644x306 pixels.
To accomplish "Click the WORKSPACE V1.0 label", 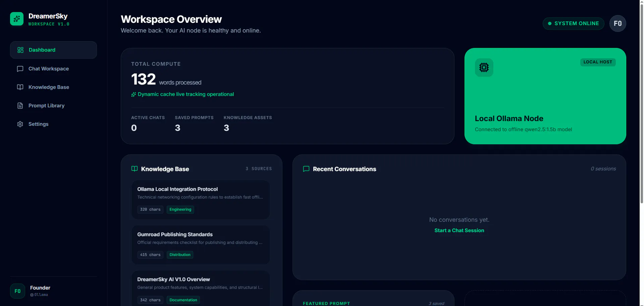I will tap(49, 24).
